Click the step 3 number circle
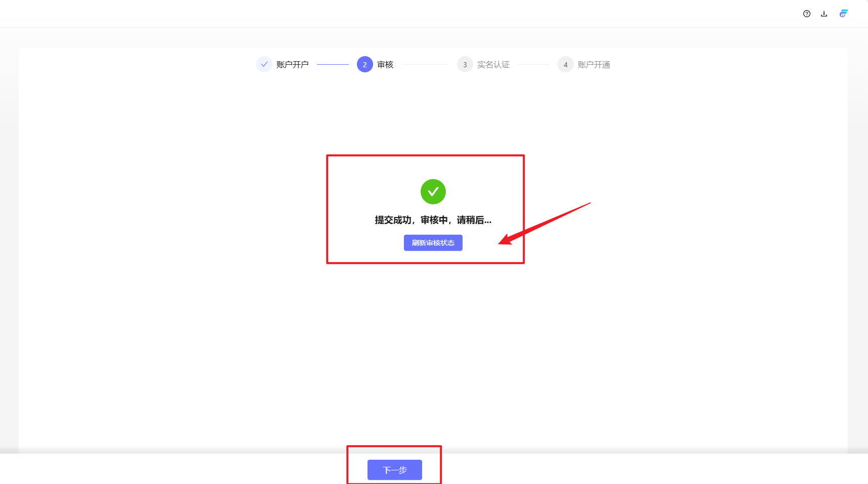This screenshot has height=484, width=868. pos(465,64)
